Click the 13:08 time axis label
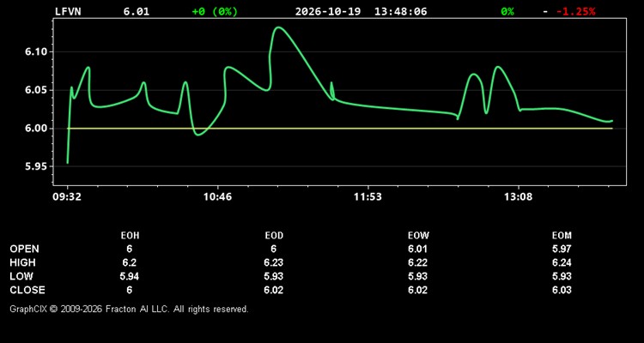The image size is (644, 343). tap(518, 197)
